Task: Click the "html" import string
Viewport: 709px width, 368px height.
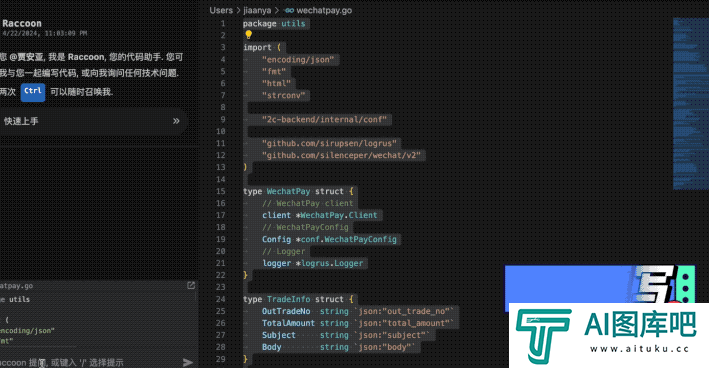Action: coord(276,84)
